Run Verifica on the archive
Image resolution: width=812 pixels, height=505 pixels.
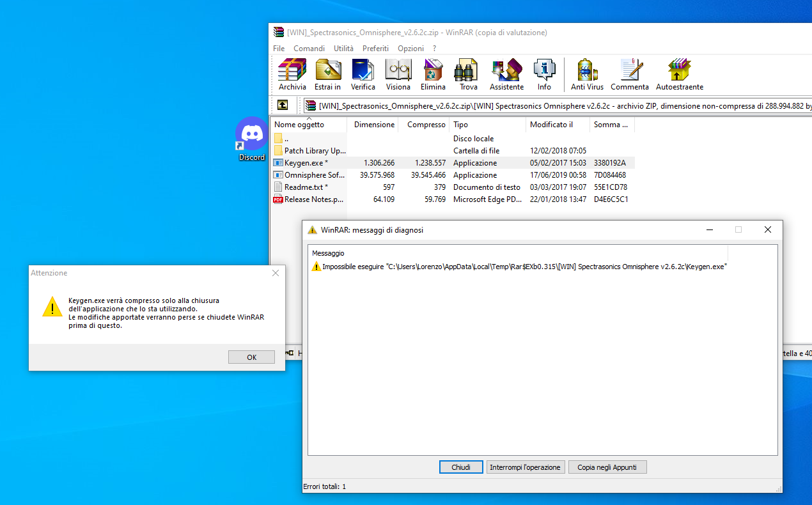[x=363, y=75]
